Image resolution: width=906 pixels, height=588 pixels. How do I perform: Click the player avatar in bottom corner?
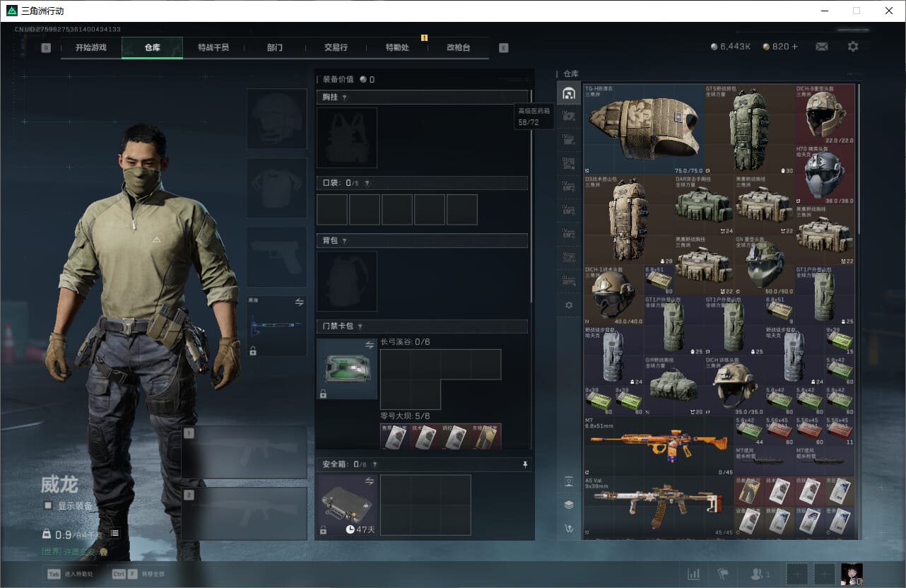(852, 574)
